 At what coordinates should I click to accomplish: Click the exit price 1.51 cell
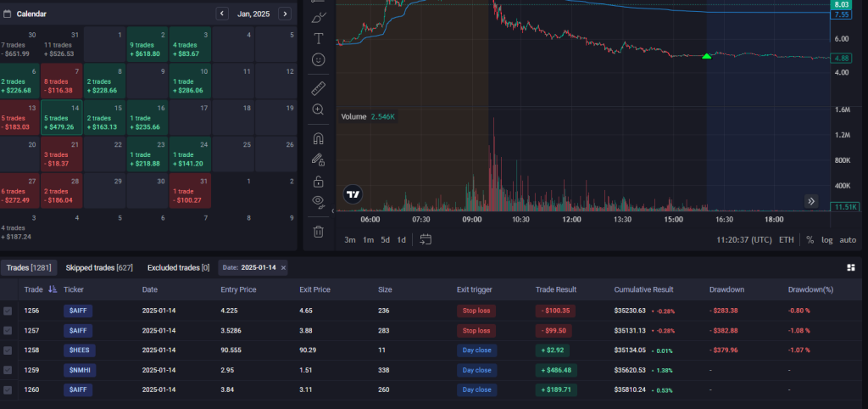click(x=307, y=370)
